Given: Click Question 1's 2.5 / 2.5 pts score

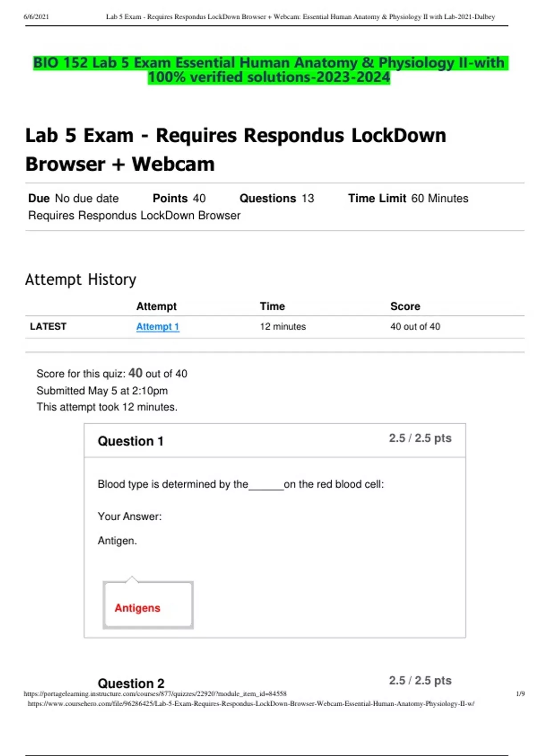Looking at the screenshot, I should tap(420, 438).
